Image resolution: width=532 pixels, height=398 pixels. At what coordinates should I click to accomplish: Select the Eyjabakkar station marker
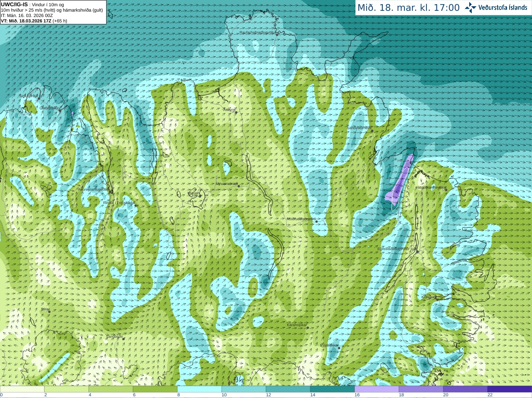pos(339,348)
